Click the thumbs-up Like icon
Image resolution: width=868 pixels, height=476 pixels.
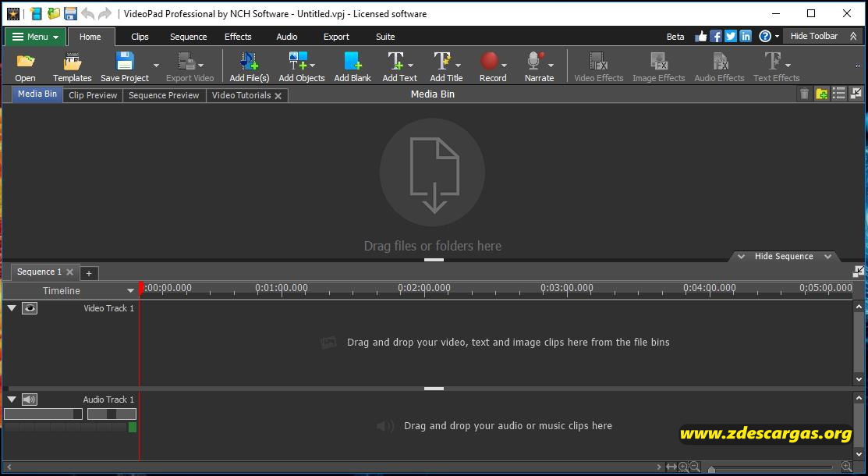701,37
